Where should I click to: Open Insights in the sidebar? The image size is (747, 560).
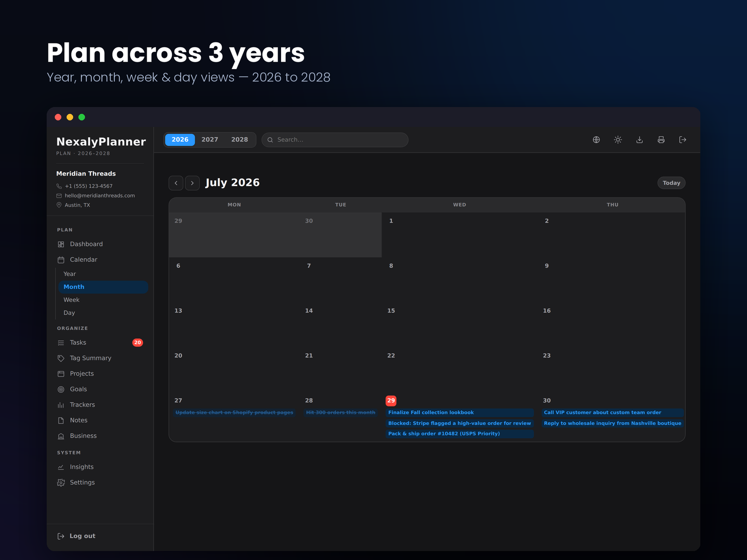[x=100, y=467]
